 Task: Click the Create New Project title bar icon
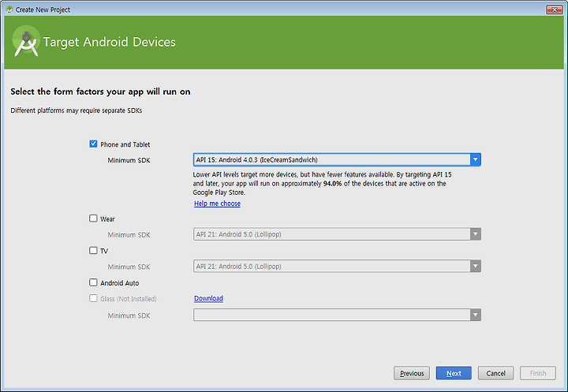coord(9,9)
